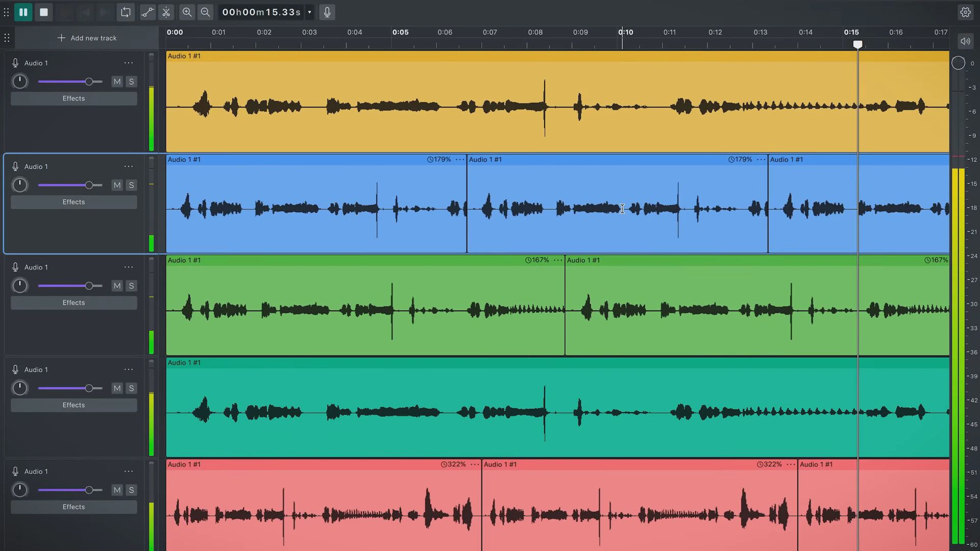Open the first track's three-dot options menu
Screen dimensions: 980x551
tap(129, 63)
